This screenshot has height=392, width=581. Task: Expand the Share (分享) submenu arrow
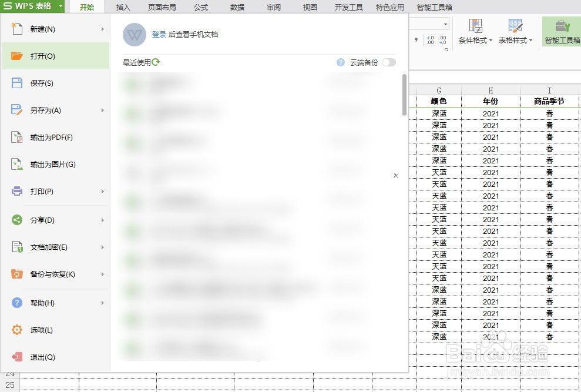(x=103, y=220)
